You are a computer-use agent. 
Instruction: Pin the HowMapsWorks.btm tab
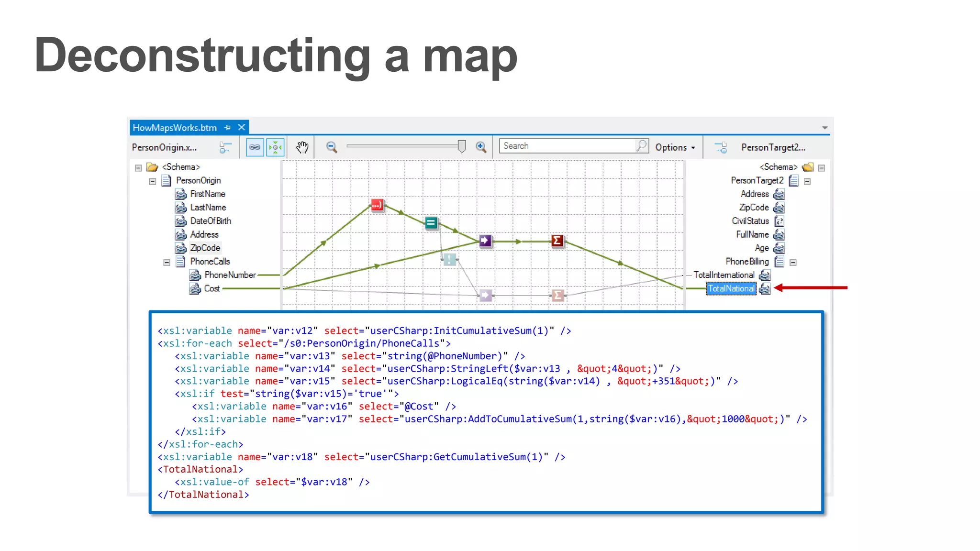pos(228,128)
